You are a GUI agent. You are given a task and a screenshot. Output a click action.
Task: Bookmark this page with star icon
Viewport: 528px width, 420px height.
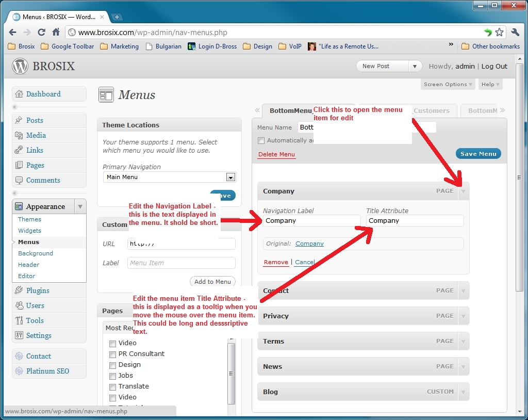(499, 33)
